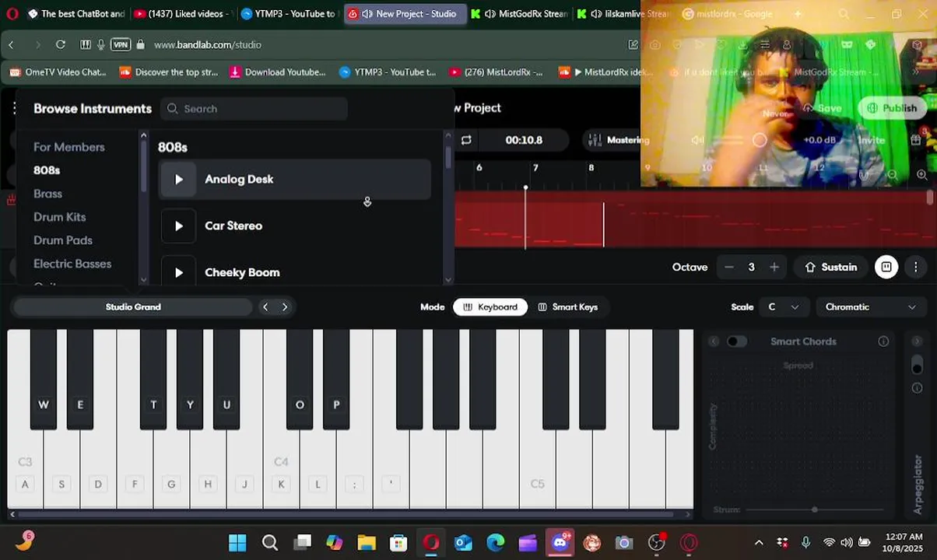Image resolution: width=937 pixels, height=560 pixels.
Task: Select the Brass category
Action: click(x=47, y=194)
